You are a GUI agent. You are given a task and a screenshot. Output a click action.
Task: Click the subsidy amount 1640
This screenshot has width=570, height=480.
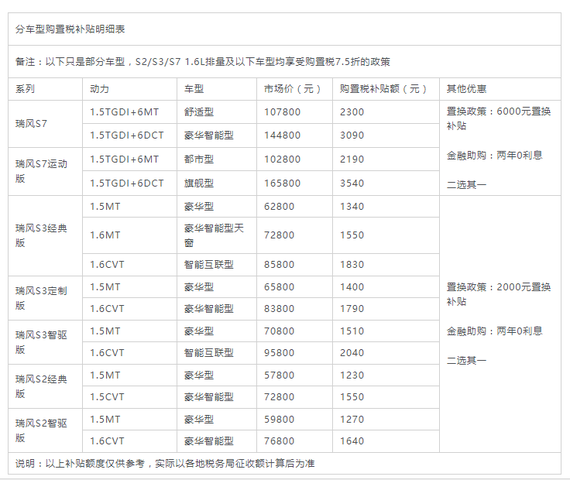click(352, 441)
